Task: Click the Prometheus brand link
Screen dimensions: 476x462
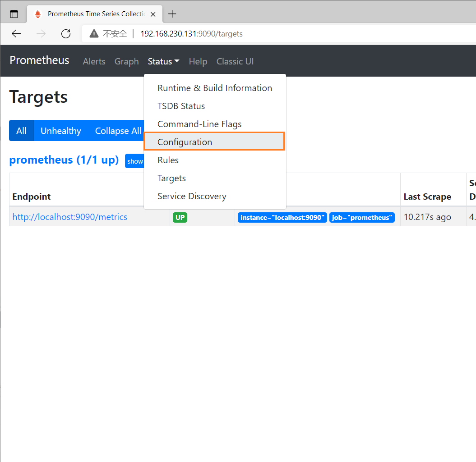Action: click(x=39, y=60)
